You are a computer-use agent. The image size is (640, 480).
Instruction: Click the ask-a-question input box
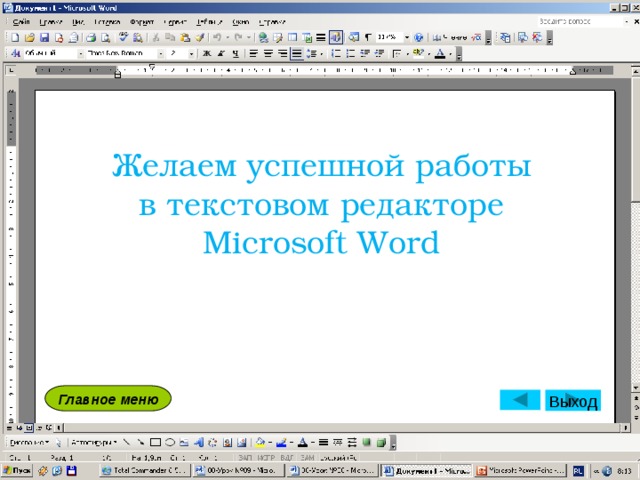[580, 21]
